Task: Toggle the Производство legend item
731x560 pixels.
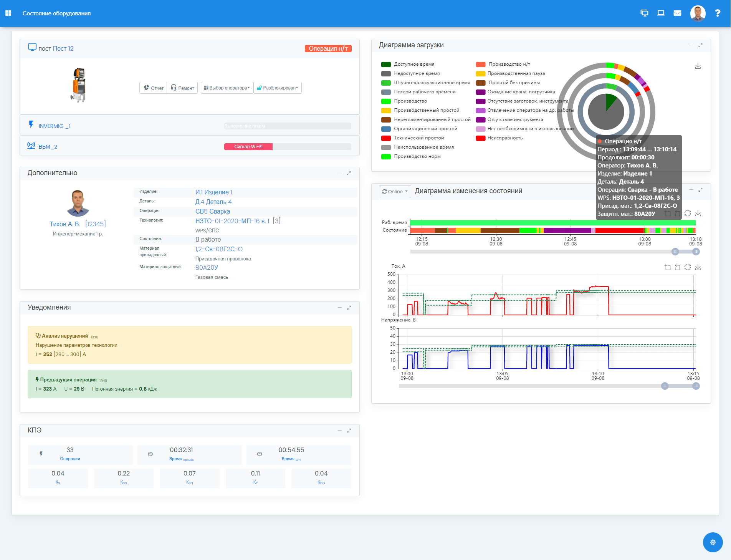Action: pos(410,101)
